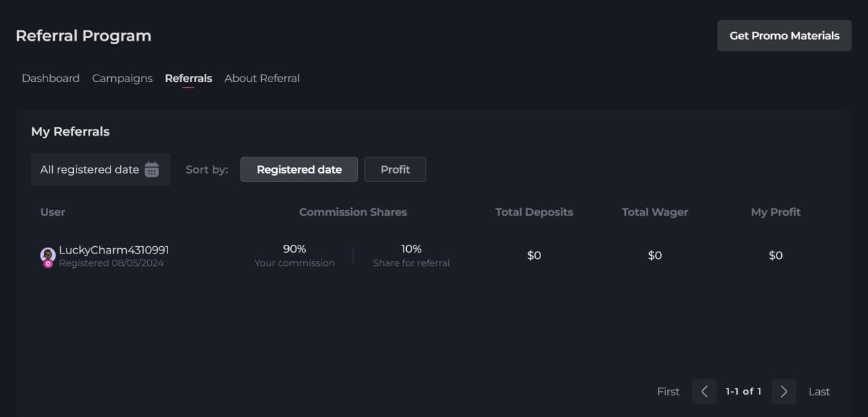Switch to Dashboard tab
The width and height of the screenshot is (868, 417).
[51, 79]
